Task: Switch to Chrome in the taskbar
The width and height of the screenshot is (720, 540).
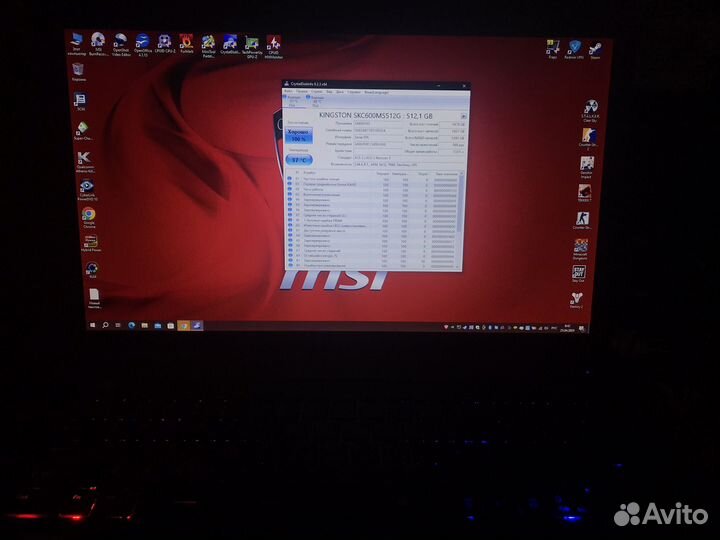Action: pos(184,326)
